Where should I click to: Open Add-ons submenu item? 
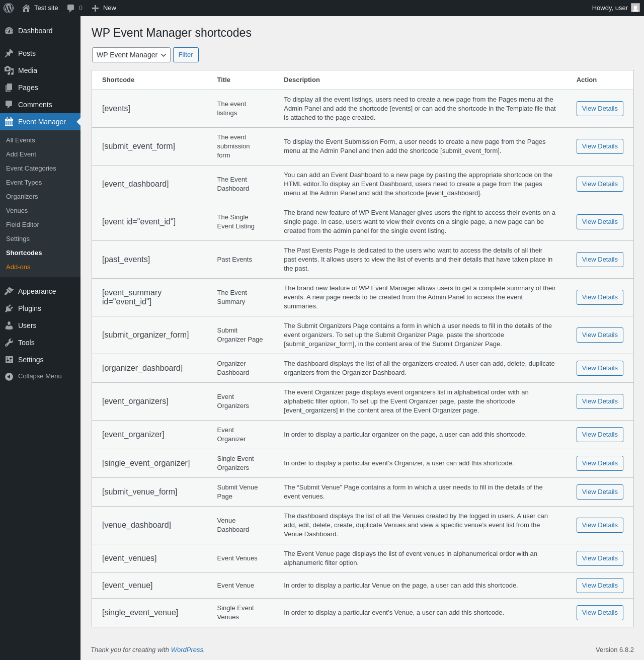click(40, 267)
